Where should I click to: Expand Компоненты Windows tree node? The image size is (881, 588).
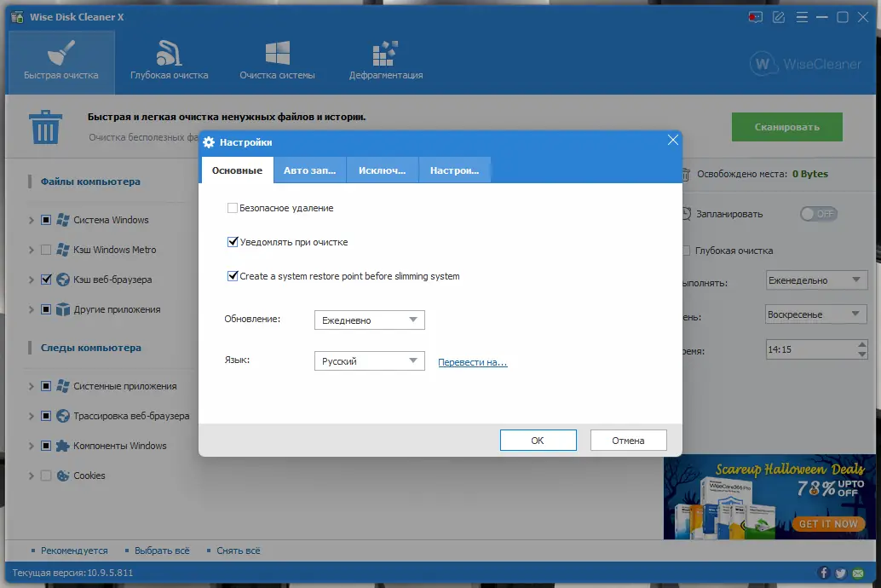(32, 446)
